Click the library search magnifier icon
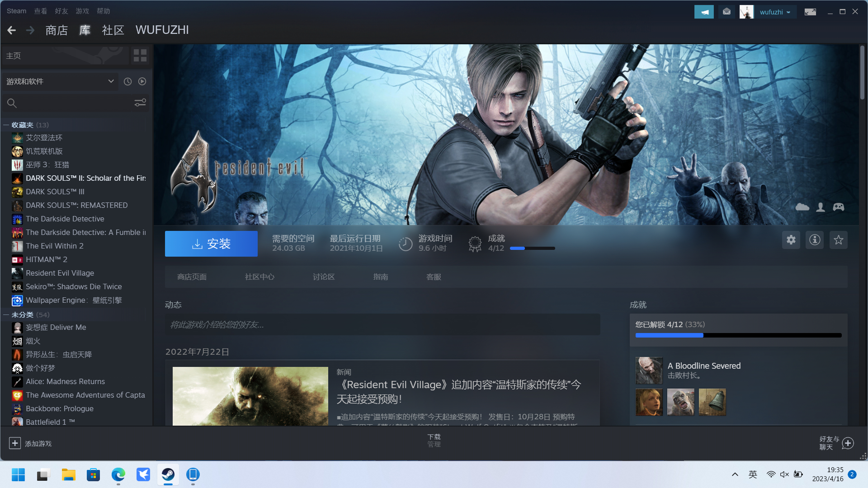The height and width of the screenshot is (488, 868). click(12, 103)
